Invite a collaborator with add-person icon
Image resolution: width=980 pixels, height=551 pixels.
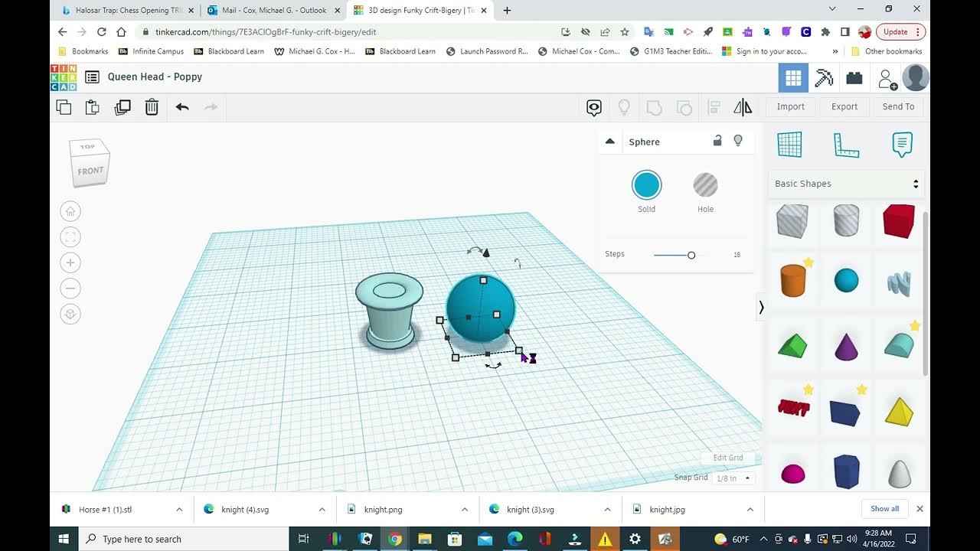click(x=887, y=79)
